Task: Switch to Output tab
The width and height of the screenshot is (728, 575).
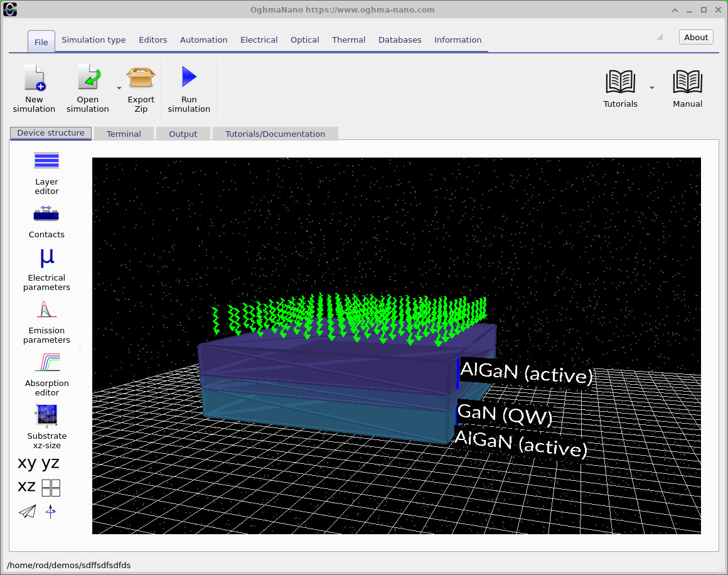Action: [183, 134]
